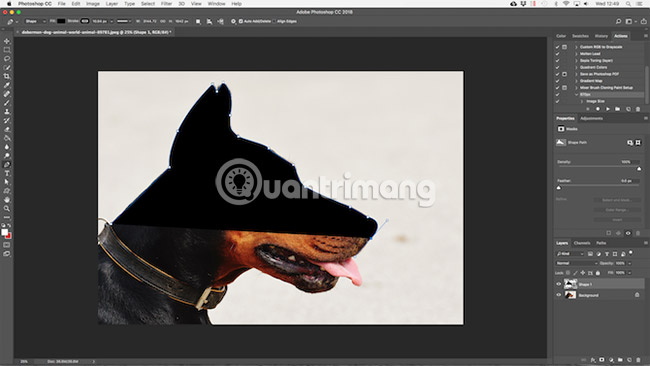Open the Filter menu

tap(166, 4)
